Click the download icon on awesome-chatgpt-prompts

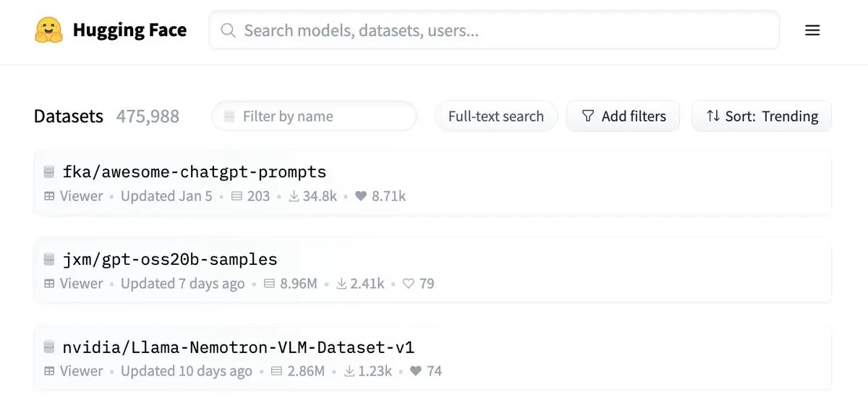click(x=294, y=196)
